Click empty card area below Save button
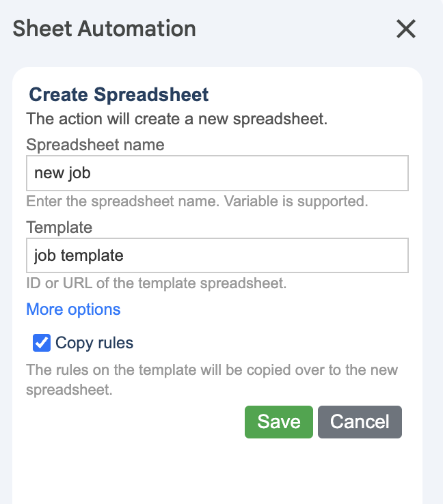This screenshot has width=443, height=504. [217, 471]
